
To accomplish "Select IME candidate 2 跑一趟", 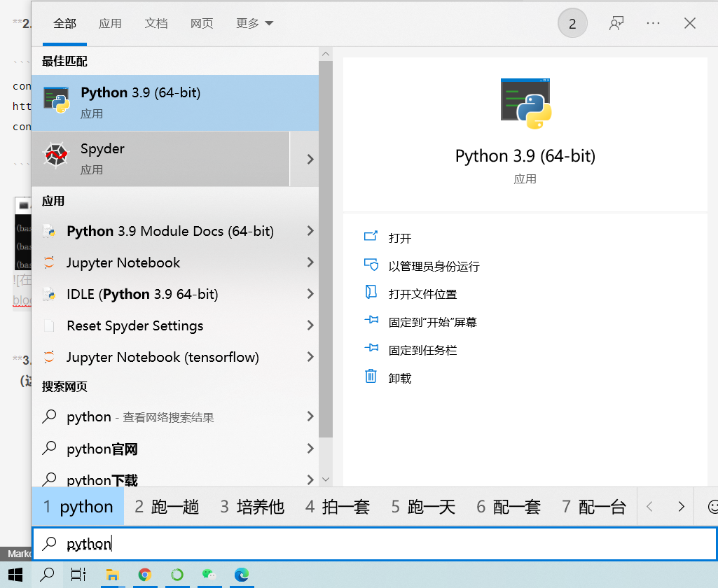I will [167, 507].
